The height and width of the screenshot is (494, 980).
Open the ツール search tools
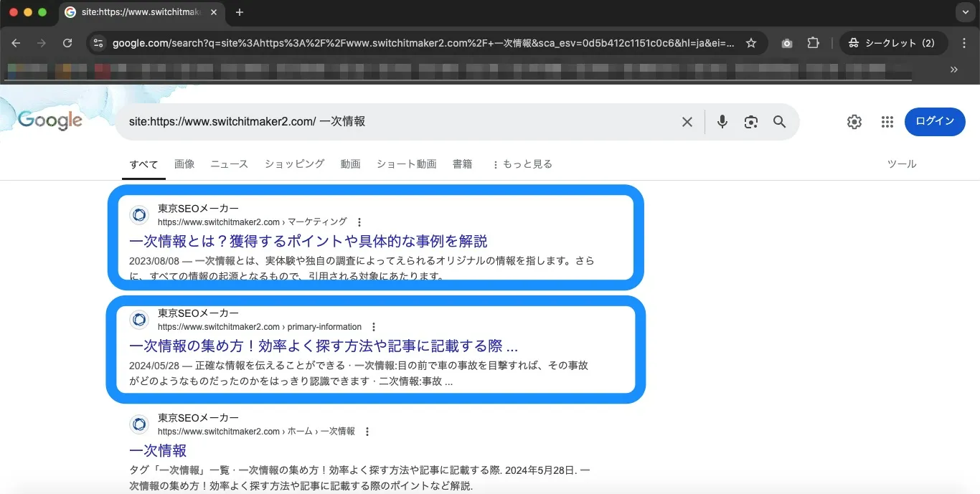click(x=902, y=164)
